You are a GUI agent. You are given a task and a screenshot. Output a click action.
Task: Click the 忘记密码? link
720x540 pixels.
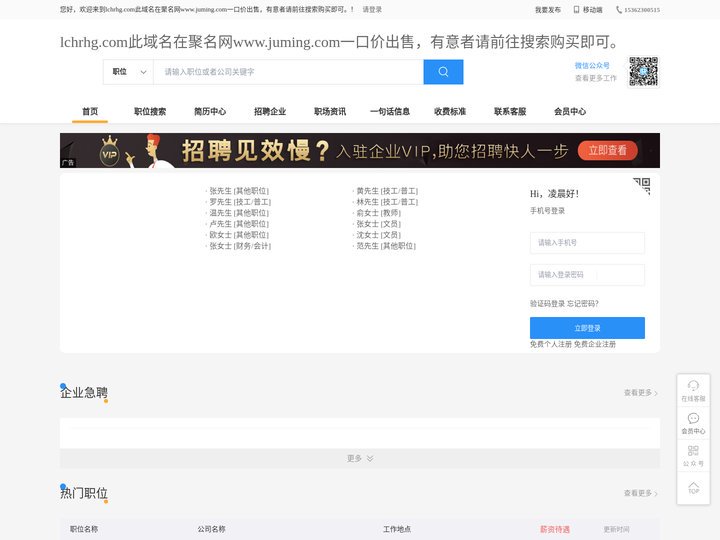coord(583,304)
